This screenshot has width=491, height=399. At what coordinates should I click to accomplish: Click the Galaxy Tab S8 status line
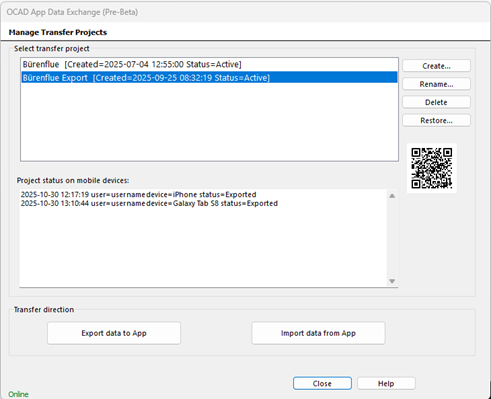coord(149,203)
